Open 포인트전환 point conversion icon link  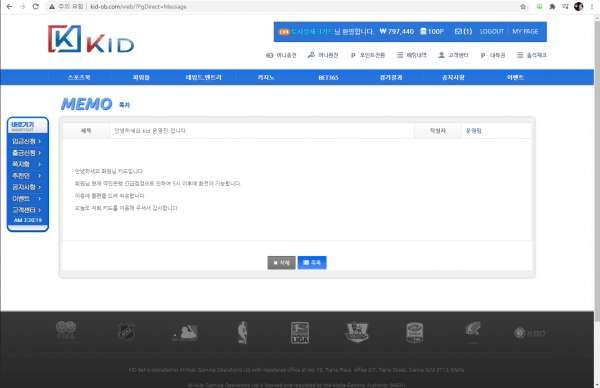[368, 55]
